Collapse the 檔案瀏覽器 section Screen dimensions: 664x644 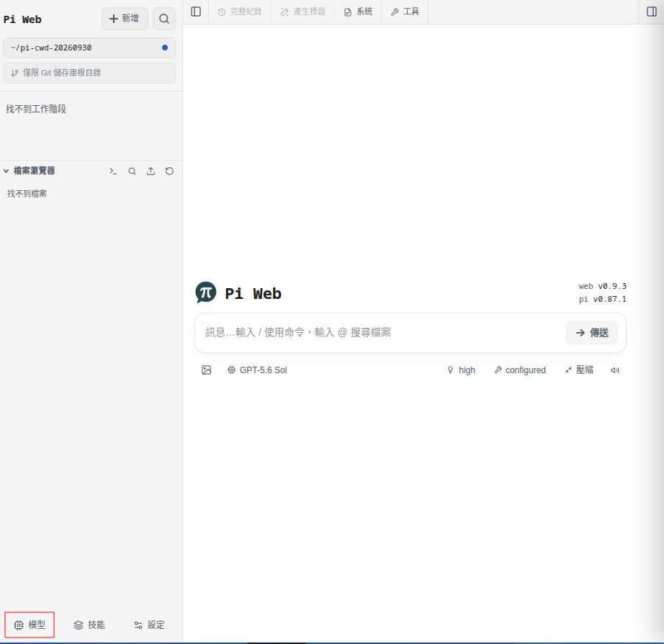(x=30, y=171)
